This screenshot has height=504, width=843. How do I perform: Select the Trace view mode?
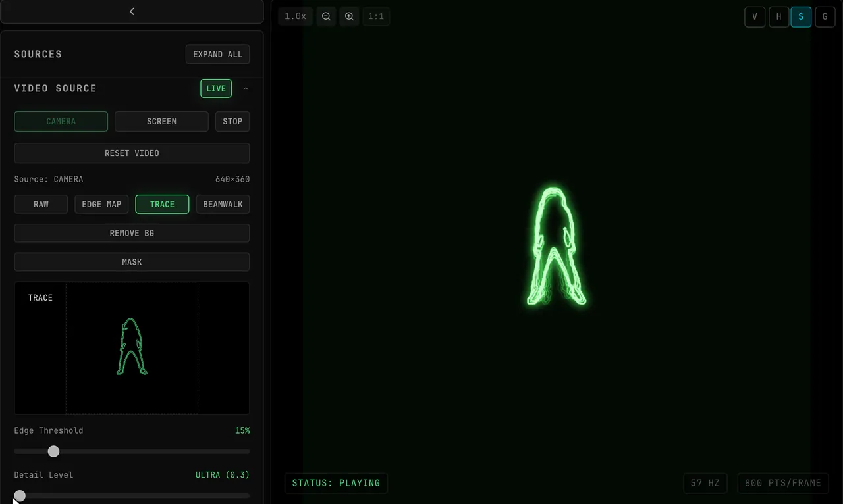pos(162,204)
